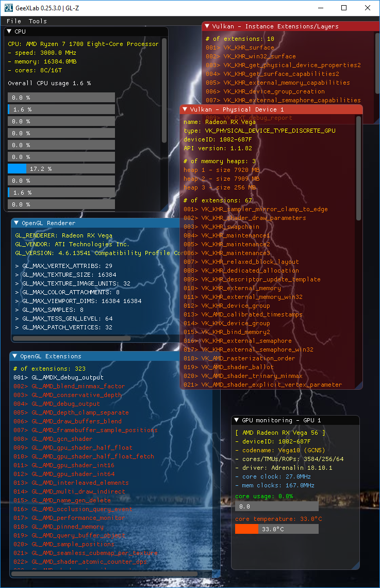Click the heap 3 size 256 MB line
The height and width of the screenshot is (588, 380).
pos(220,187)
